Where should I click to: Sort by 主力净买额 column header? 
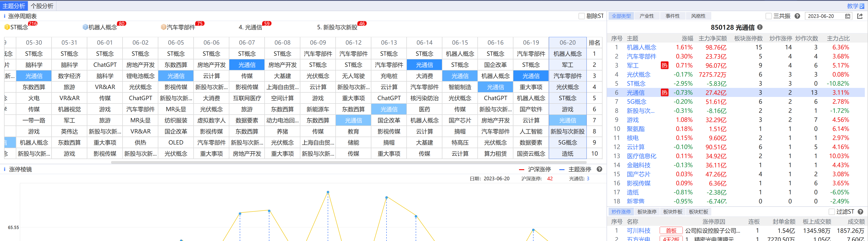click(x=713, y=38)
